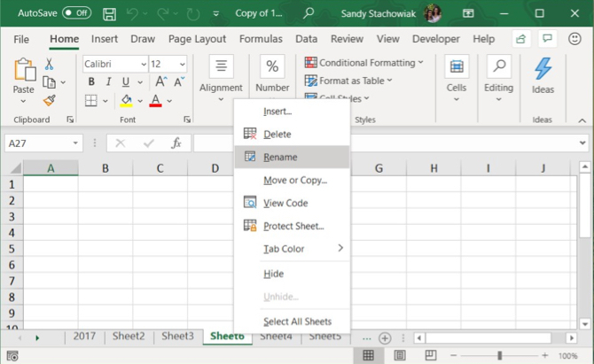Click the Save icon in title bar

pos(109,14)
